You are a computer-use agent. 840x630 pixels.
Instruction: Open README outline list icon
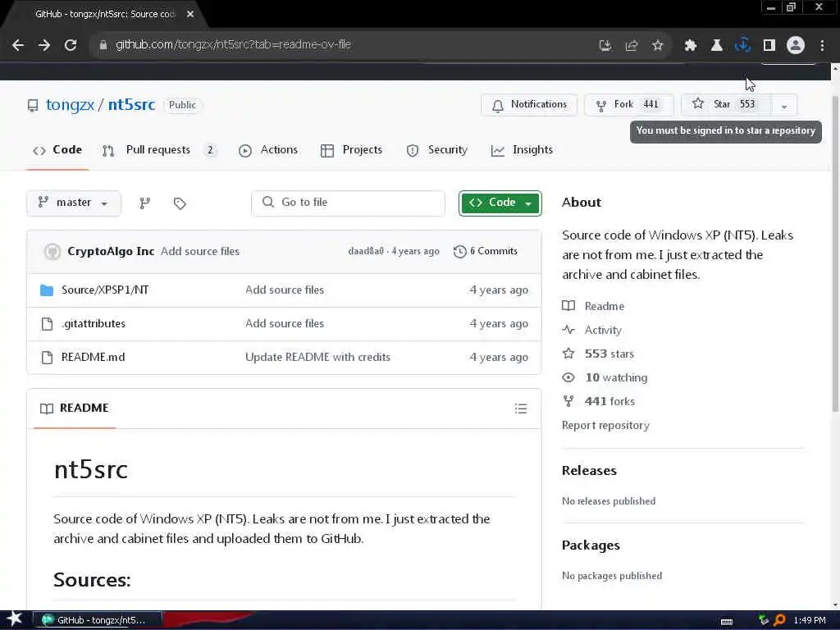click(x=521, y=409)
